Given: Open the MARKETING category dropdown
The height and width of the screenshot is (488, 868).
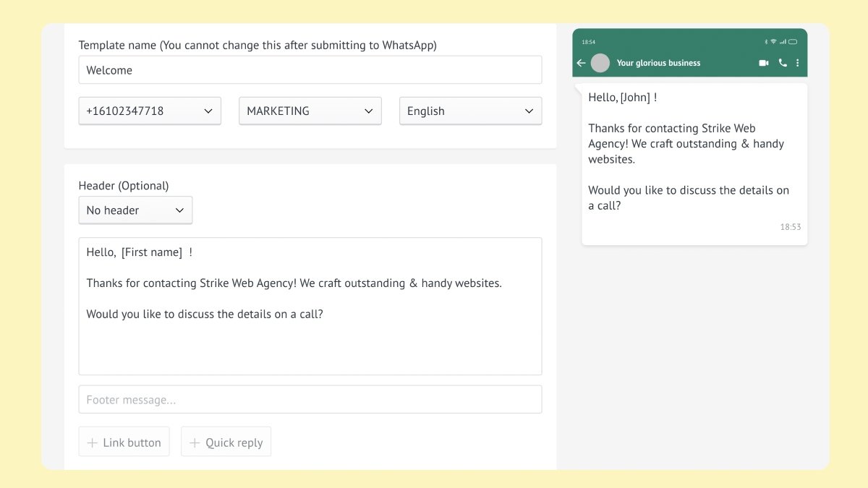Looking at the screenshot, I should tap(310, 111).
